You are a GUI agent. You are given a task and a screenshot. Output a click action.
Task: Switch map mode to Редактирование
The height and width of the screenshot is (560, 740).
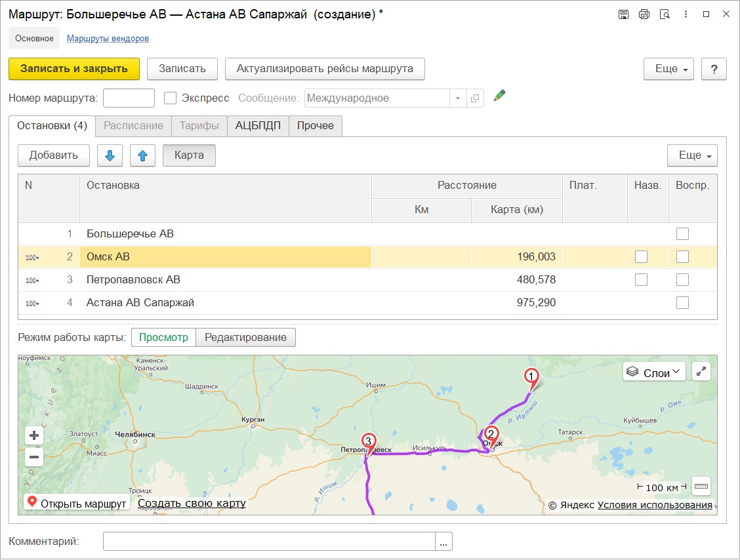pos(245,337)
